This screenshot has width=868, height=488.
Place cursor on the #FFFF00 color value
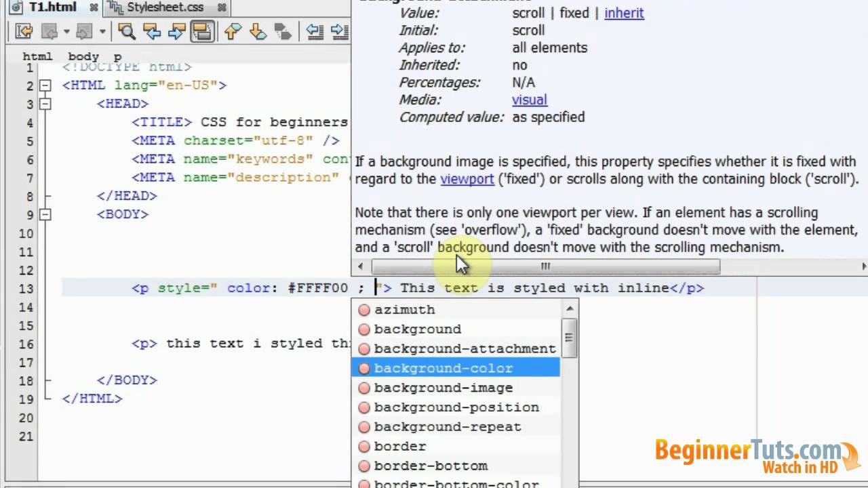317,288
